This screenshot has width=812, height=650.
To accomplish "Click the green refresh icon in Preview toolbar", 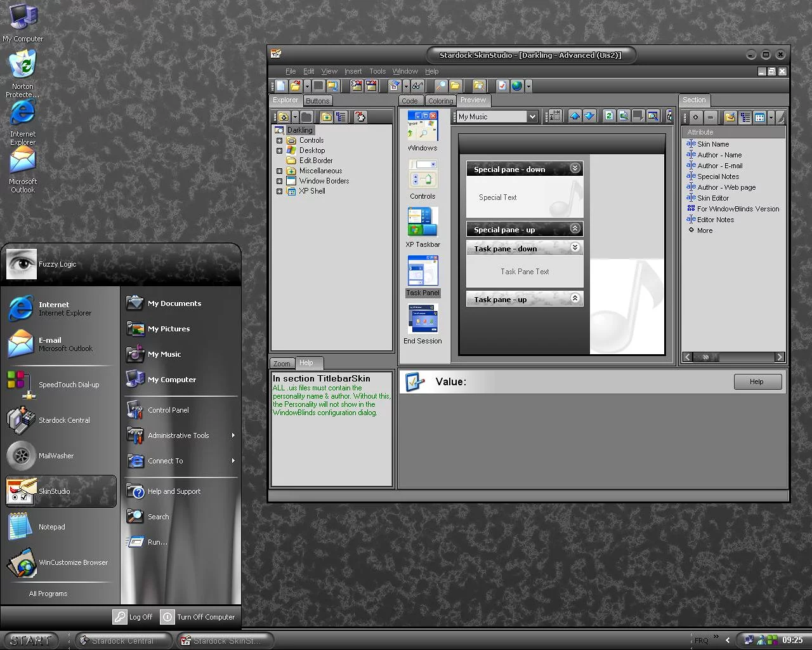I will [x=609, y=116].
